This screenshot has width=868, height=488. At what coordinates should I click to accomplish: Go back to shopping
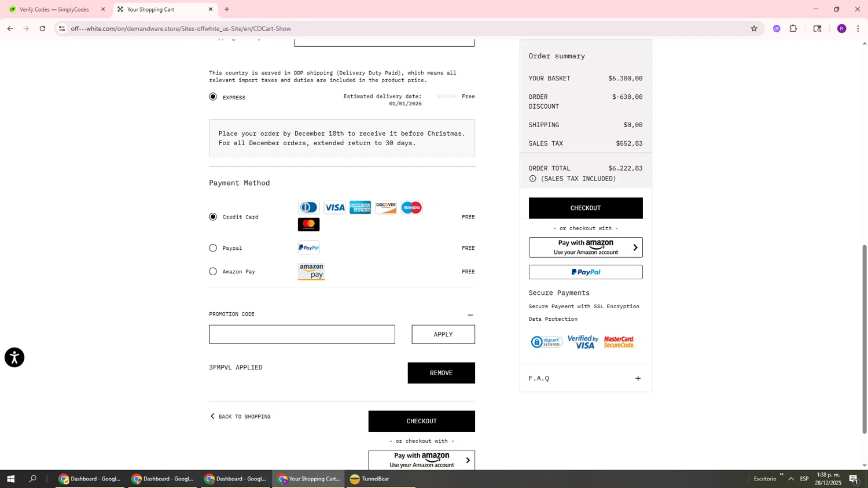click(x=240, y=416)
